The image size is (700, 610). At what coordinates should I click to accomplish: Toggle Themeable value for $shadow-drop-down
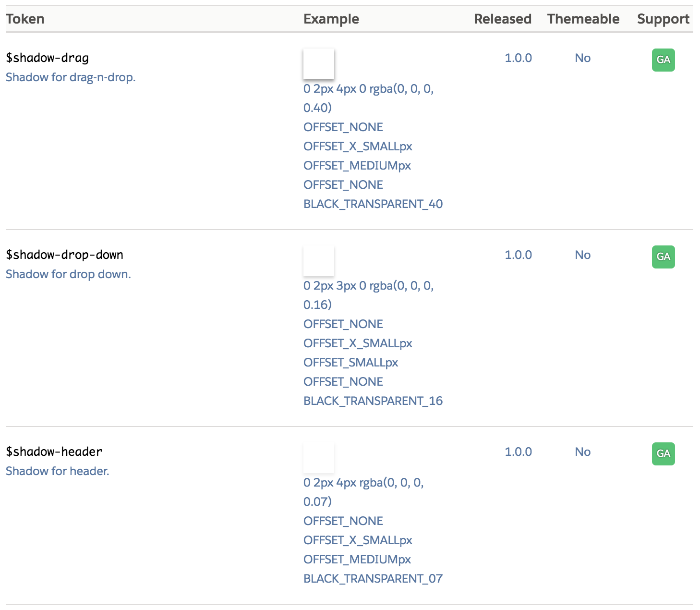(582, 255)
